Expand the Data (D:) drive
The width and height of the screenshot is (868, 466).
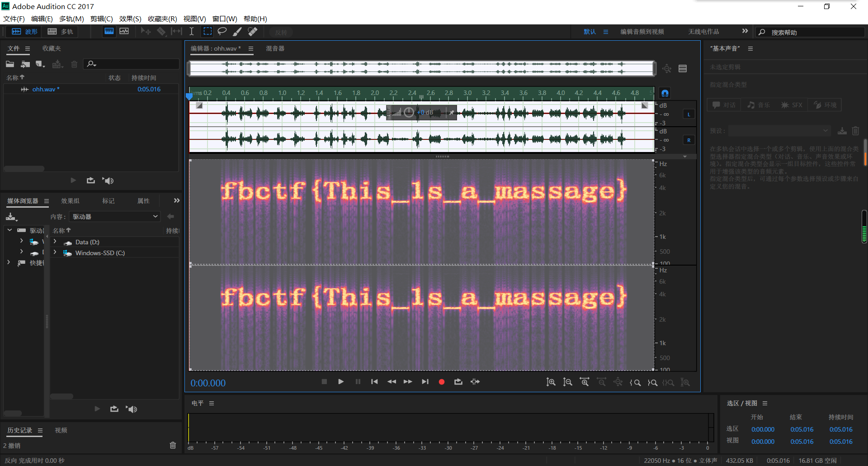(x=55, y=242)
